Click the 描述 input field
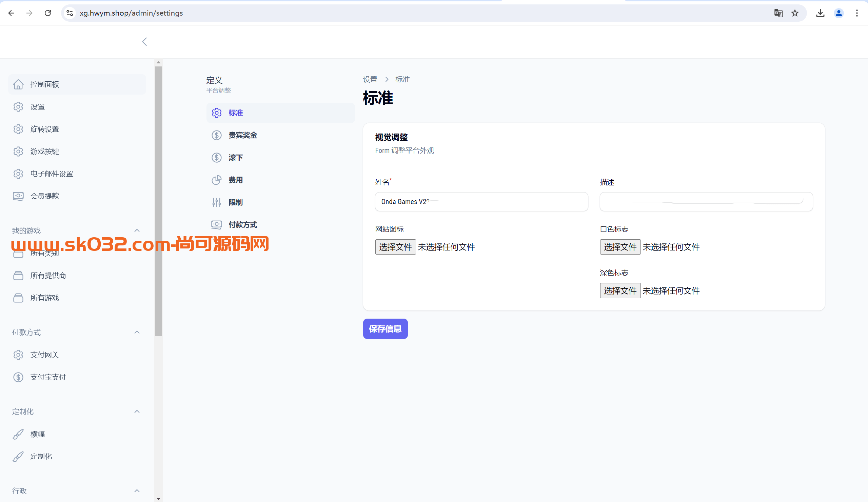868x502 pixels. click(x=706, y=202)
